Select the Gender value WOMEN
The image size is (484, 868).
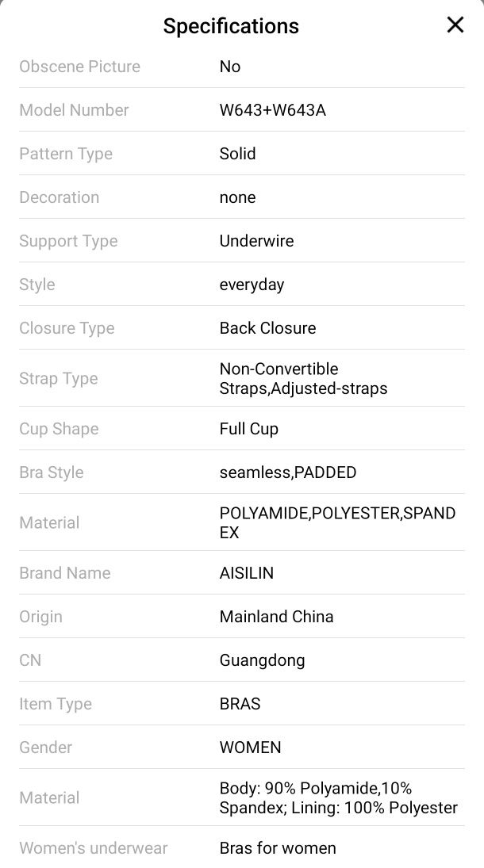point(250,748)
